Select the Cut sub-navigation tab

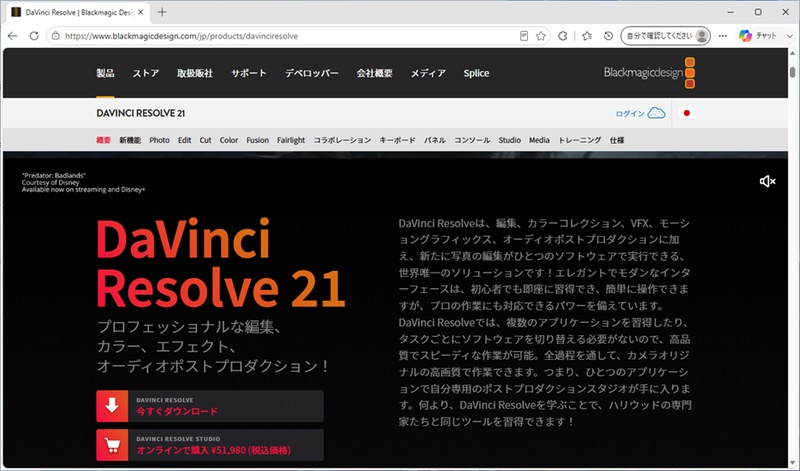(205, 140)
